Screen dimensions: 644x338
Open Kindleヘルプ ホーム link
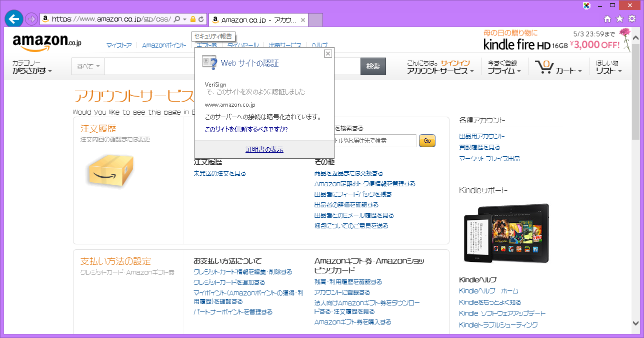point(488,291)
